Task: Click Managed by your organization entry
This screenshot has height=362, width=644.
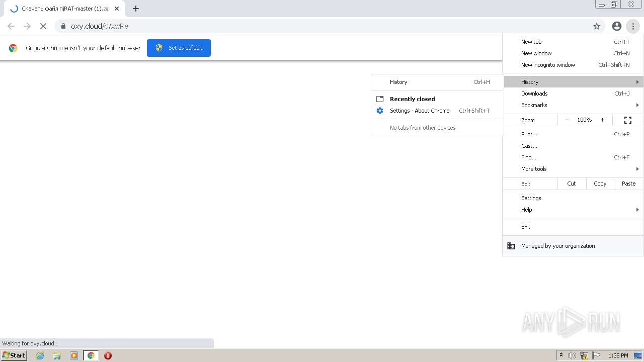Action: [x=573, y=246]
